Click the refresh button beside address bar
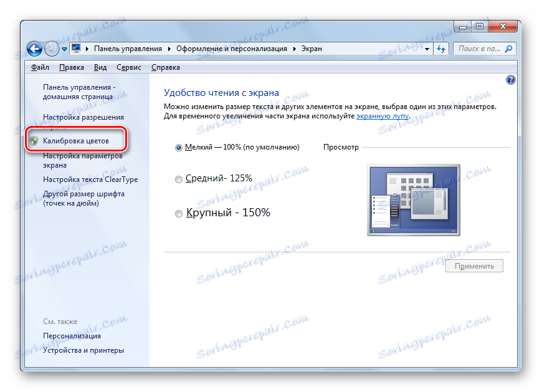The width and height of the screenshot is (542, 392). coord(441,49)
